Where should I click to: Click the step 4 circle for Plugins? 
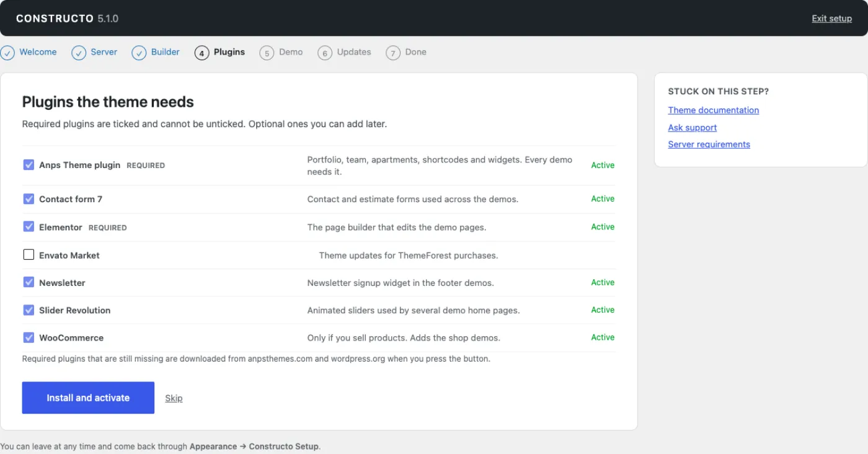pyautogui.click(x=201, y=53)
